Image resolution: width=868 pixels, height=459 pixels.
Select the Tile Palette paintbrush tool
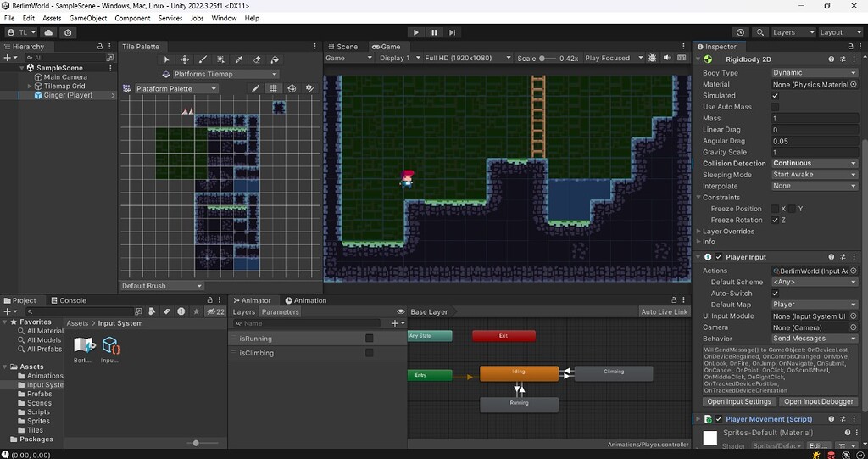[203, 59]
